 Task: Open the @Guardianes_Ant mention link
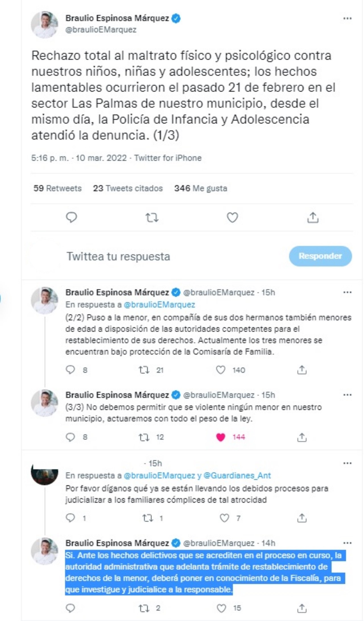pos(237,476)
